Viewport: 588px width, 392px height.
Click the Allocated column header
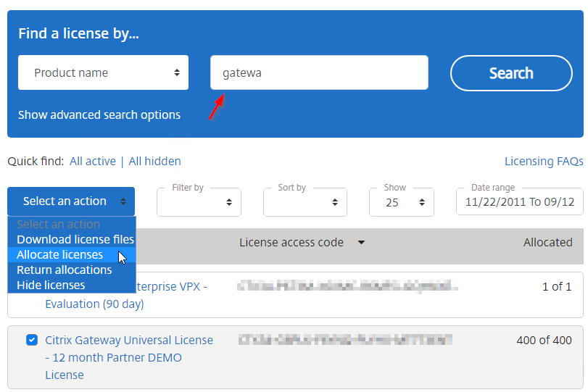[548, 243]
